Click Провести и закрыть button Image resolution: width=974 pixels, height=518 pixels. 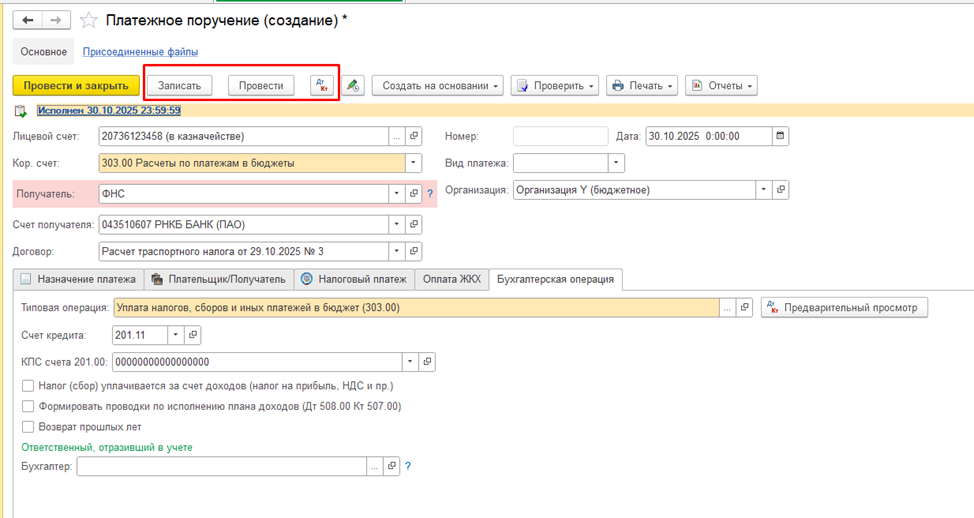pyautogui.click(x=76, y=86)
